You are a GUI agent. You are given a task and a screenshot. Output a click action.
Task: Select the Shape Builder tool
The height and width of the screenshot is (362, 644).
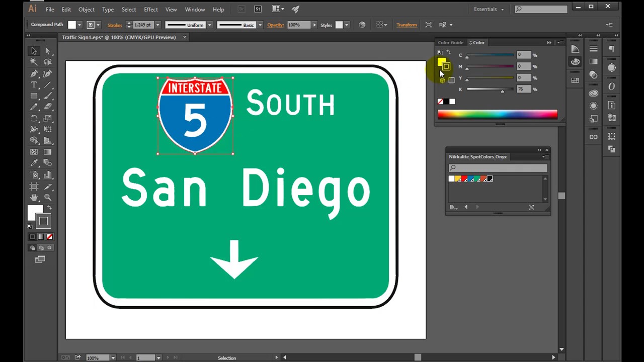(x=34, y=141)
